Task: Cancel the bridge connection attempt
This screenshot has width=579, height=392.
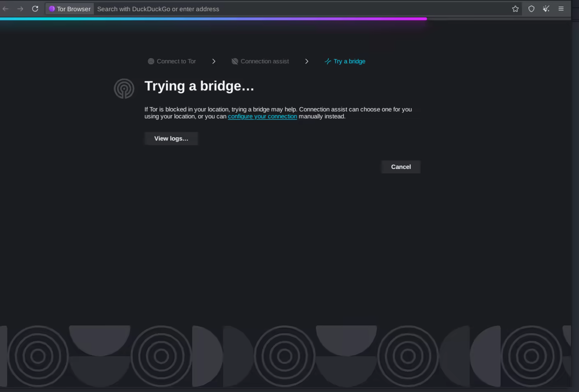Action: [401, 167]
